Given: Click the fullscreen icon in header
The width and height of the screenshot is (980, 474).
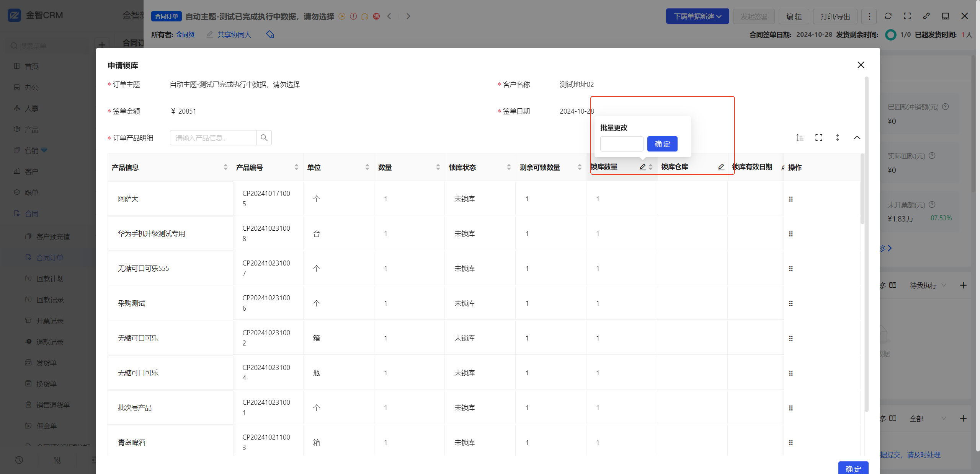Looking at the screenshot, I should tap(907, 16).
